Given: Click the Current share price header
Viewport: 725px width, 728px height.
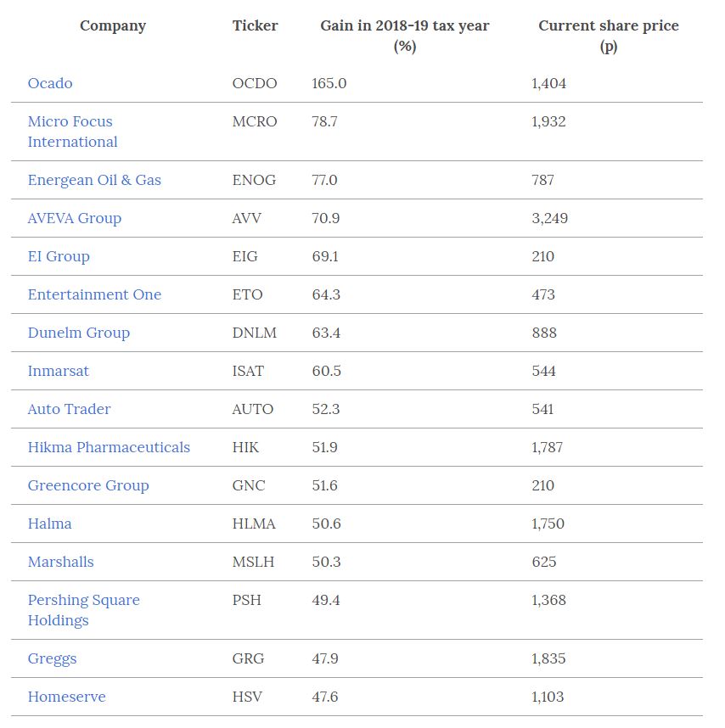Looking at the screenshot, I should click(609, 36).
